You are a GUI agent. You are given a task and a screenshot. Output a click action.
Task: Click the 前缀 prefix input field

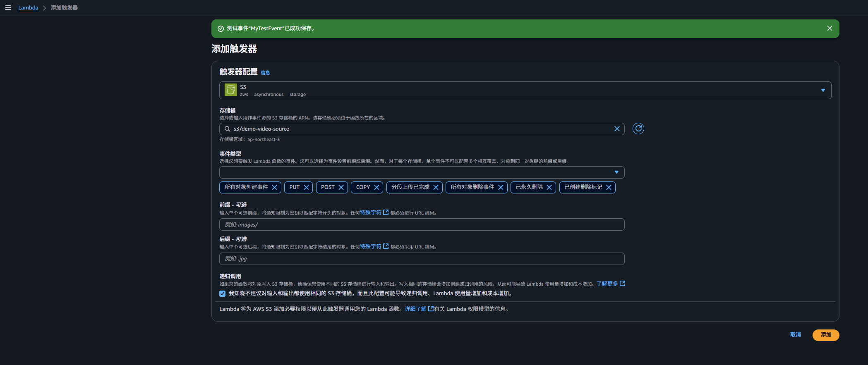click(422, 224)
